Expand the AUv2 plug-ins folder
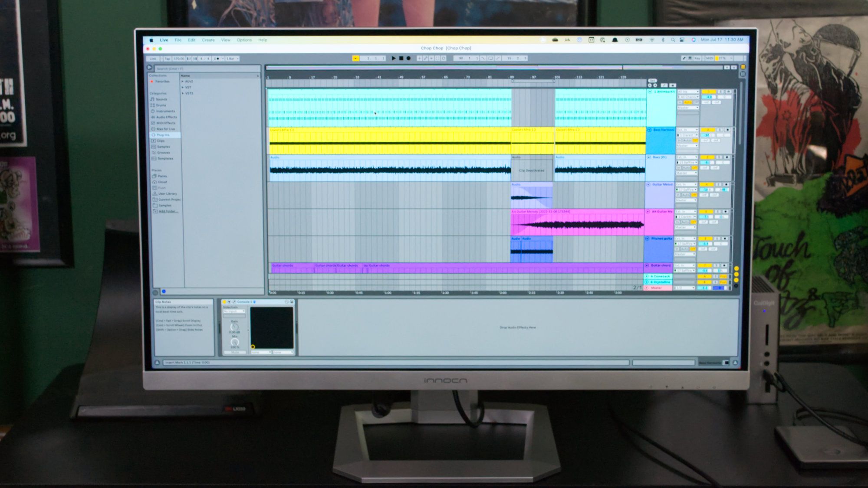Image resolution: width=868 pixels, height=488 pixels. 183,82
